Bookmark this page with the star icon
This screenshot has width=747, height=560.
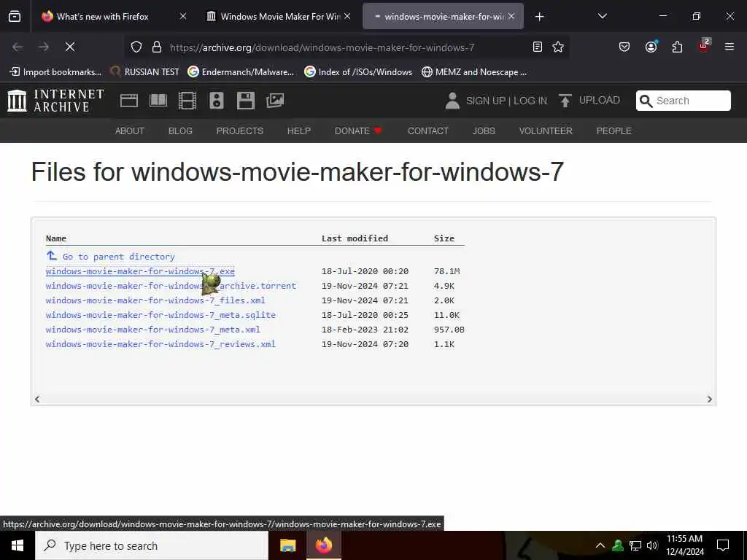point(558,47)
